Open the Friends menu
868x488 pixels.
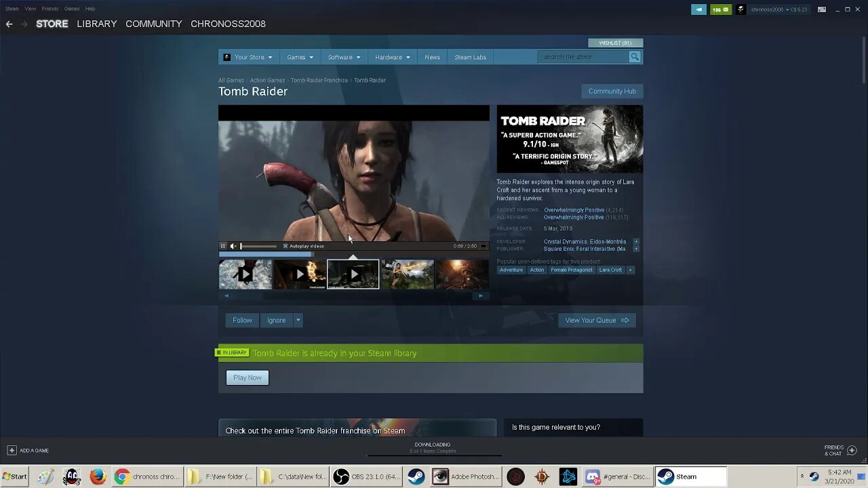coord(50,9)
